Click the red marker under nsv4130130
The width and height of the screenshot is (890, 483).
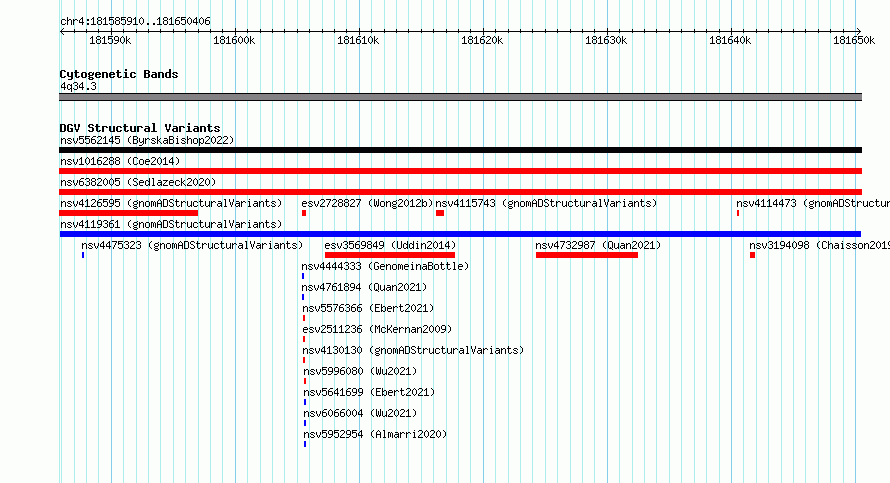(x=304, y=360)
